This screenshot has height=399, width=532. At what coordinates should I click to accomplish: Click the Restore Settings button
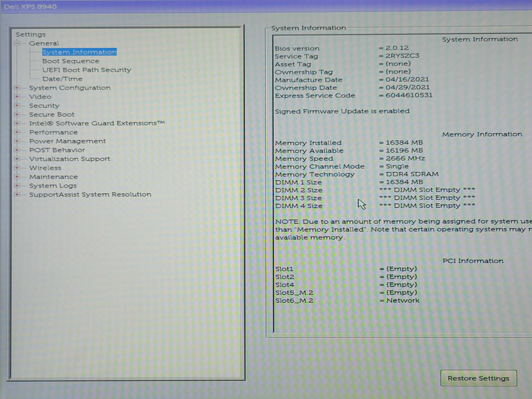(x=478, y=378)
